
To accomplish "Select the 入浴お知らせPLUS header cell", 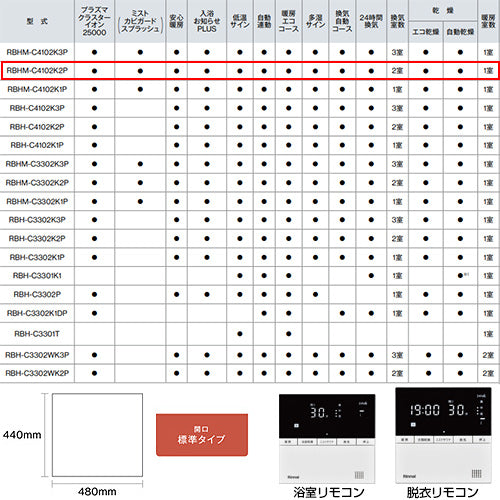I will tap(207, 21).
